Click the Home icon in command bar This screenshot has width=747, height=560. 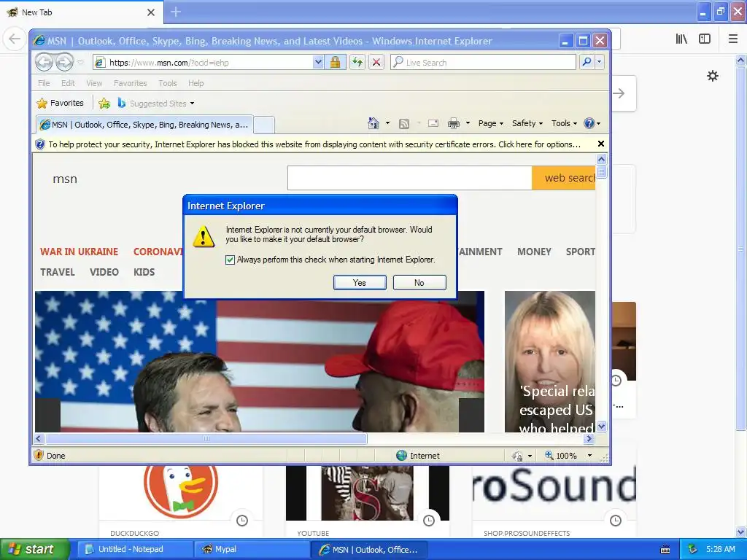pyautogui.click(x=373, y=123)
